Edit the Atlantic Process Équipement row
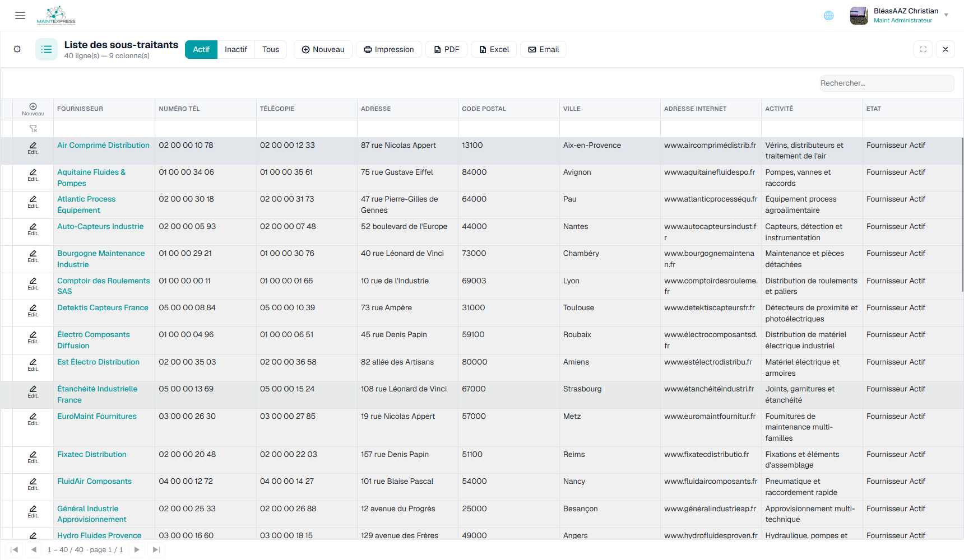964x560 pixels. pos(33,202)
